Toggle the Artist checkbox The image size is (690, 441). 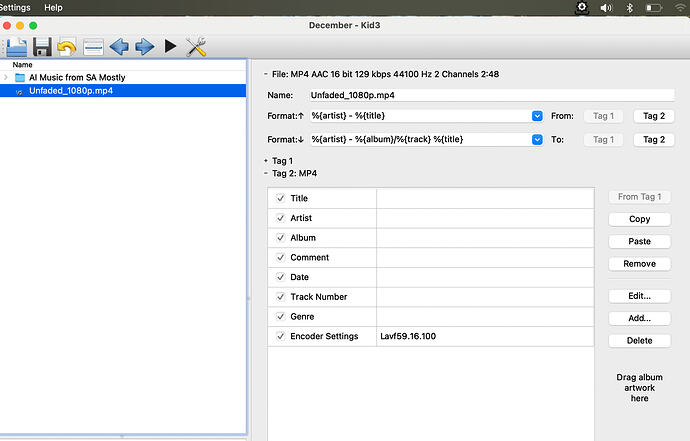point(280,218)
